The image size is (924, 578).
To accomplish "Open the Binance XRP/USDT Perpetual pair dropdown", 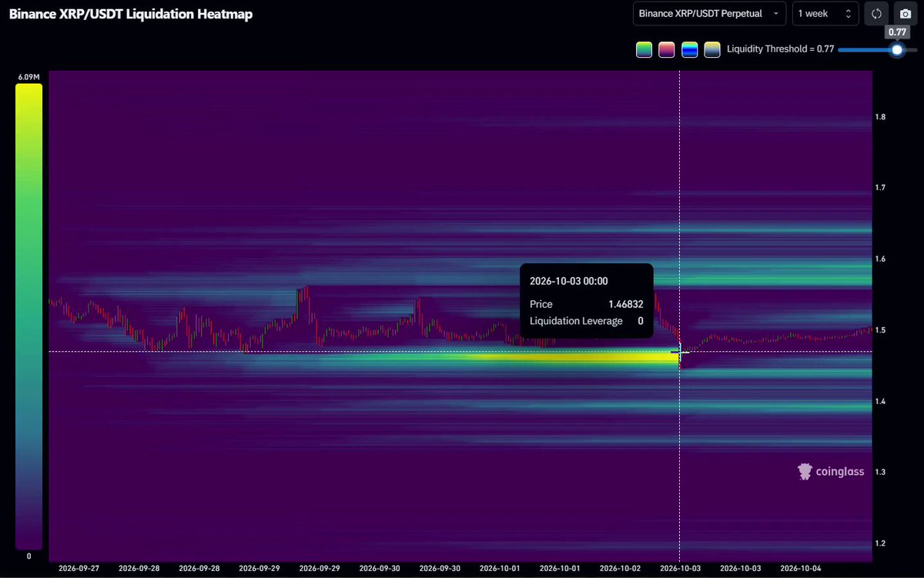I will 709,13.
